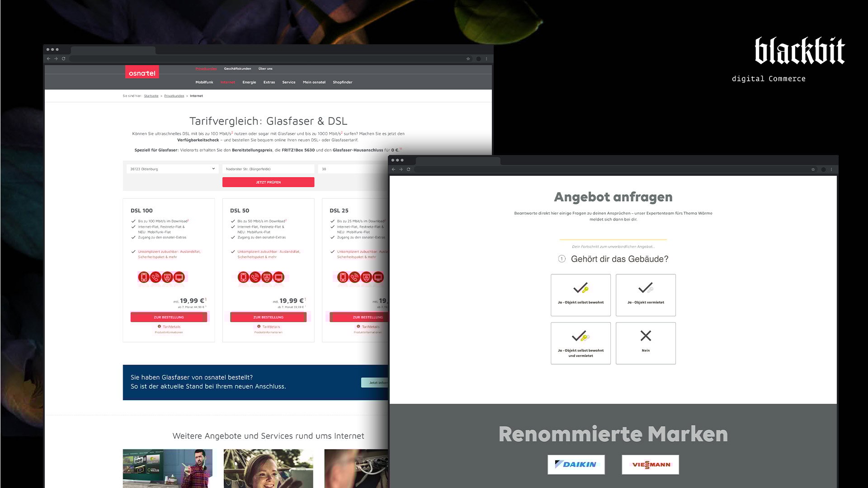Select the 'Ja - Objekt vermietet' tile
868x488 pixels.
point(646,295)
